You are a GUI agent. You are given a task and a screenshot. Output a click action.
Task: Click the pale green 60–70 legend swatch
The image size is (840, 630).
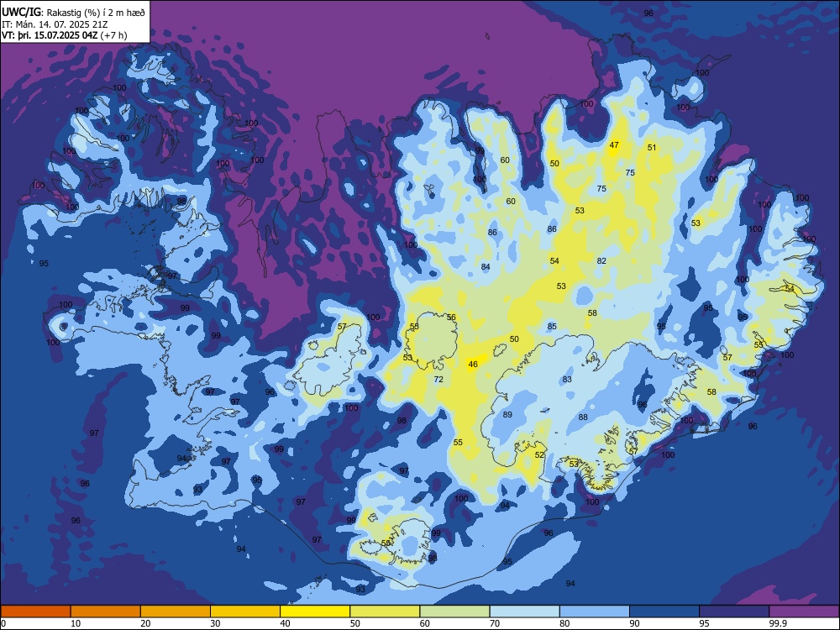click(x=454, y=612)
